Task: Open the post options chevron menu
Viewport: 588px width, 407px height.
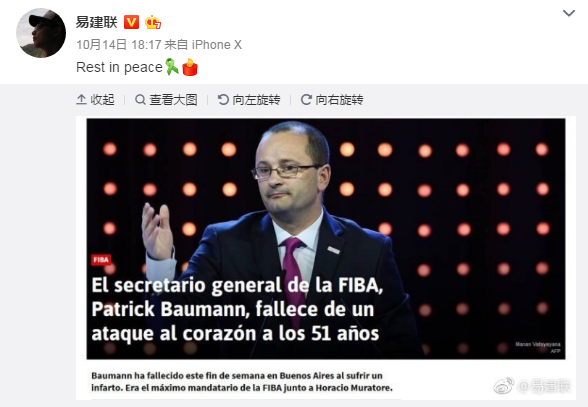Action: pos(569,14)
